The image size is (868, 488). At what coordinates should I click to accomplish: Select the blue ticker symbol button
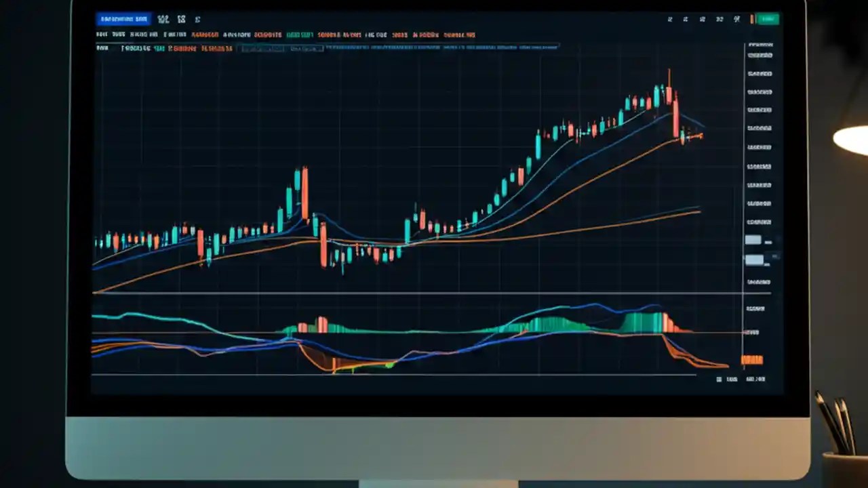click(123, 19)
